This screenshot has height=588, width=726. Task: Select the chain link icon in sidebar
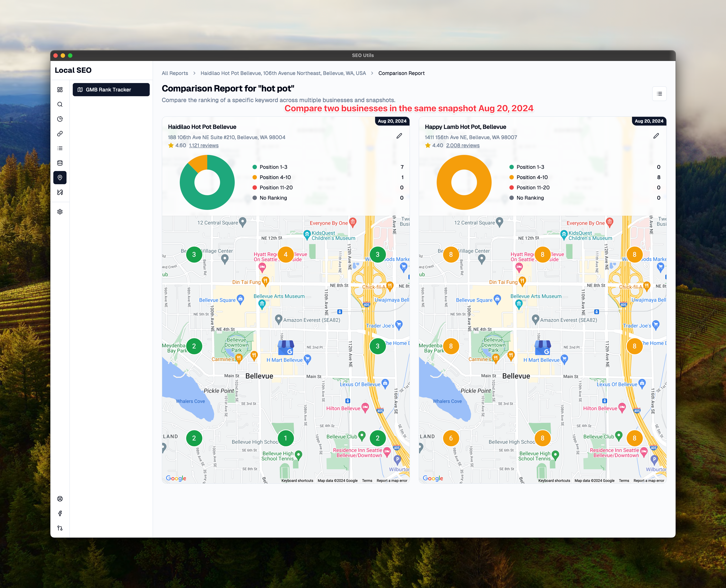click(60, 134)
